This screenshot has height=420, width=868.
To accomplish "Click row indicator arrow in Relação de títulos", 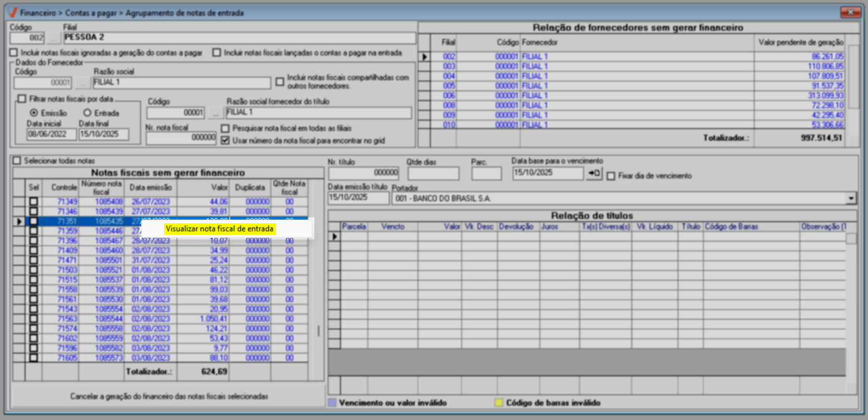I will pyautogui.click(x=334, y=237).
